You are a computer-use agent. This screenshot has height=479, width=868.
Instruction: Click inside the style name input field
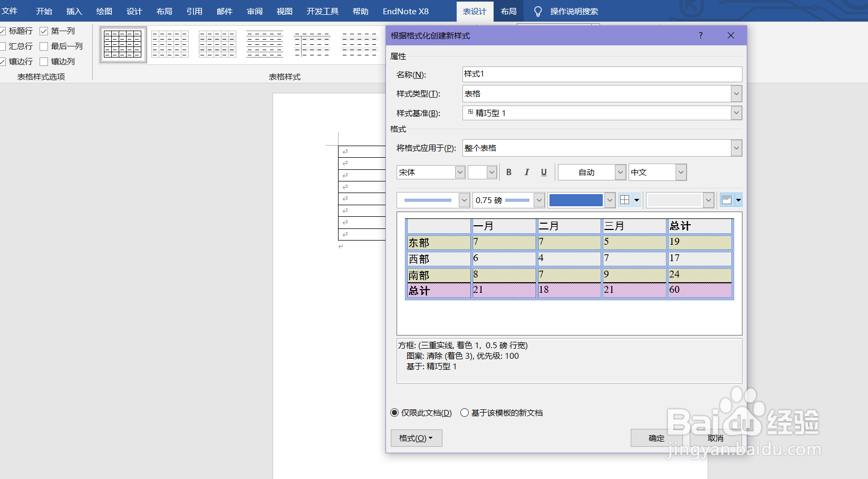601,74
